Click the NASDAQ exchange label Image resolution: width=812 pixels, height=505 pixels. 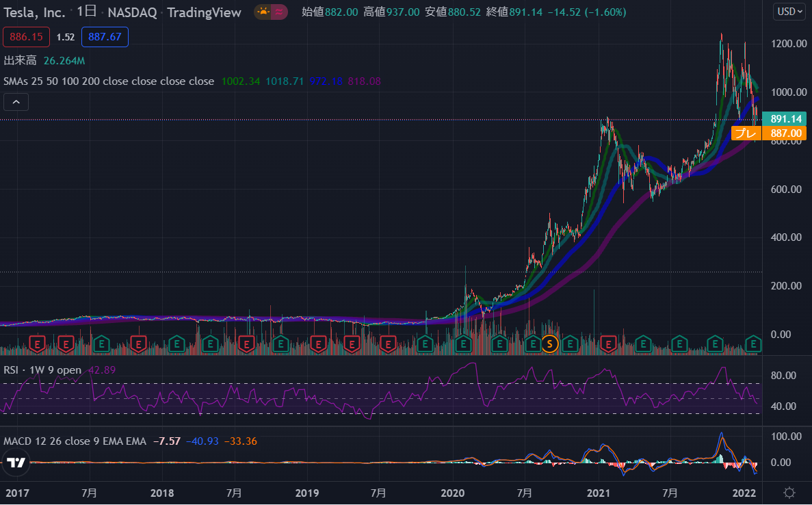click(132, 12)
